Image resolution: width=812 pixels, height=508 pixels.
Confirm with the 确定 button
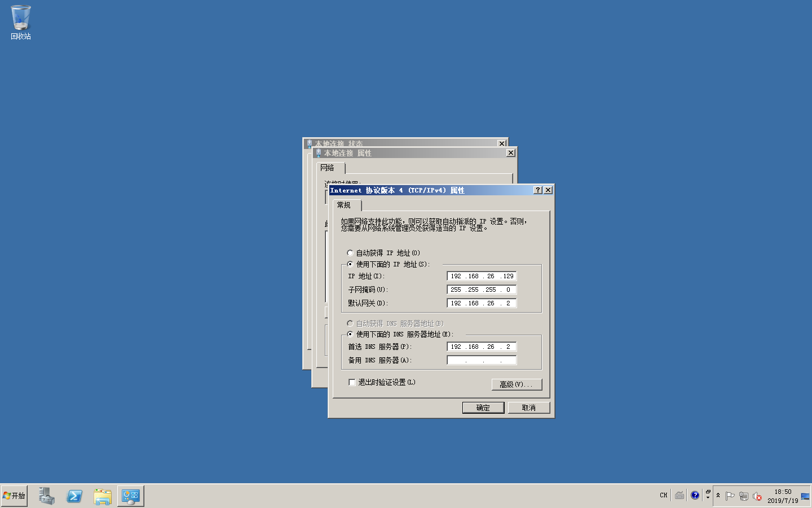click(x=483, y=408)
